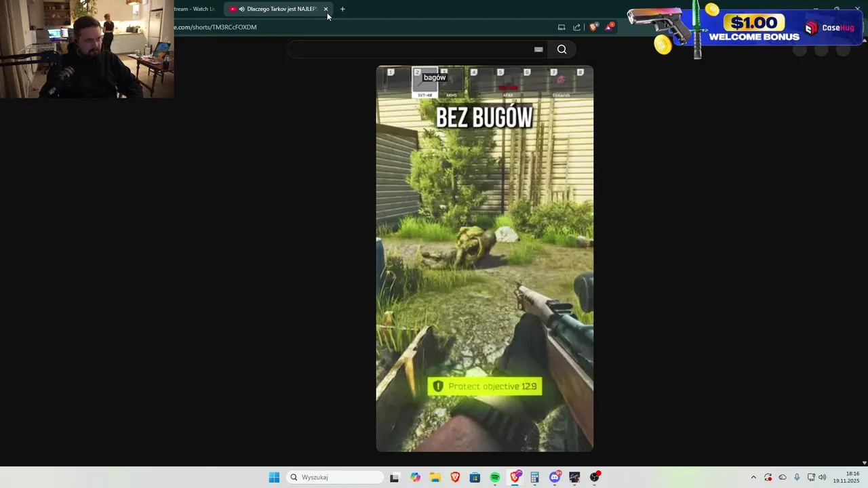Open the clock showing 18:16 19.11.2025
The width and height of the screenshot is (868, 488).
846,477
